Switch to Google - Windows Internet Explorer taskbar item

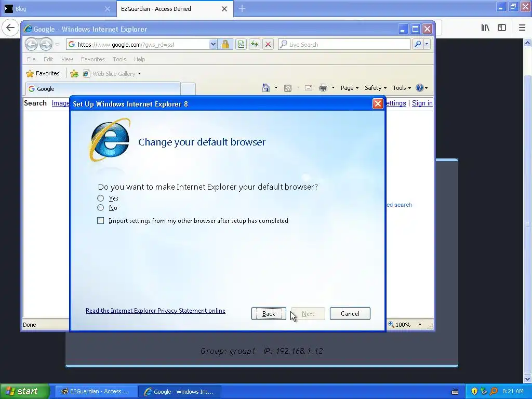[x=180, y=391]
